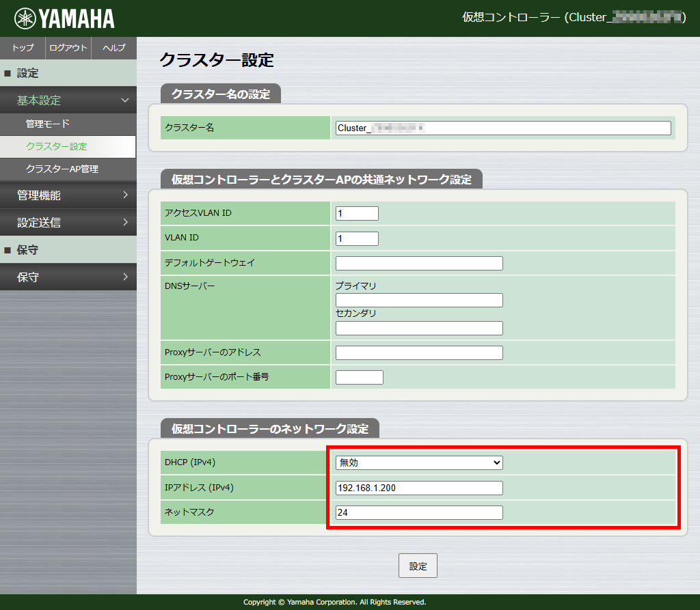Click the 保守 section header in the sidebar
Screen dimensions: 700x610
tap(68, 250)
